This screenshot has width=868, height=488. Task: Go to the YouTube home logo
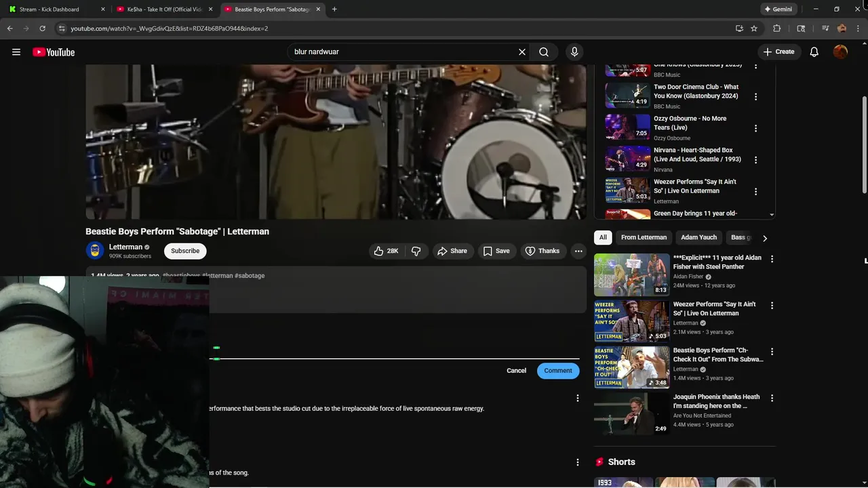point(54,52)
